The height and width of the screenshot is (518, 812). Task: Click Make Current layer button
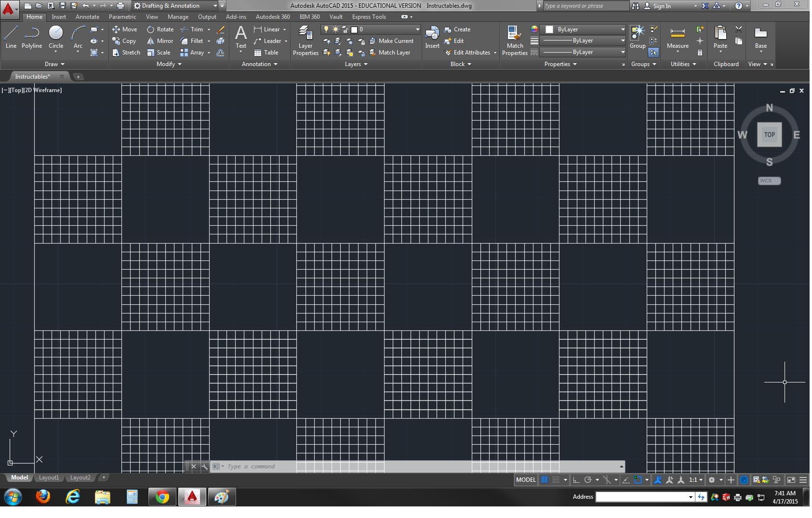click(x=391, y=41)
